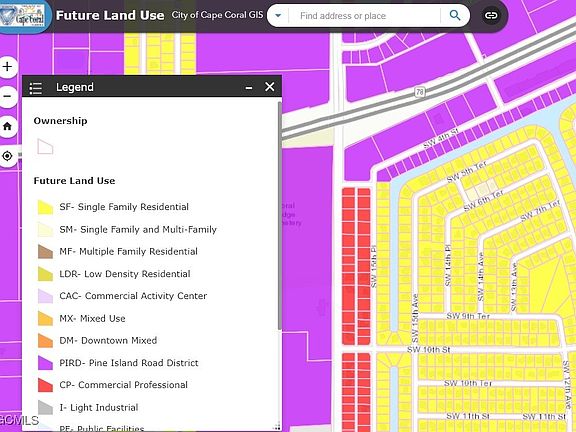
Task: Click the route 78 shield on the map
Action: click(x=419, y=91)
